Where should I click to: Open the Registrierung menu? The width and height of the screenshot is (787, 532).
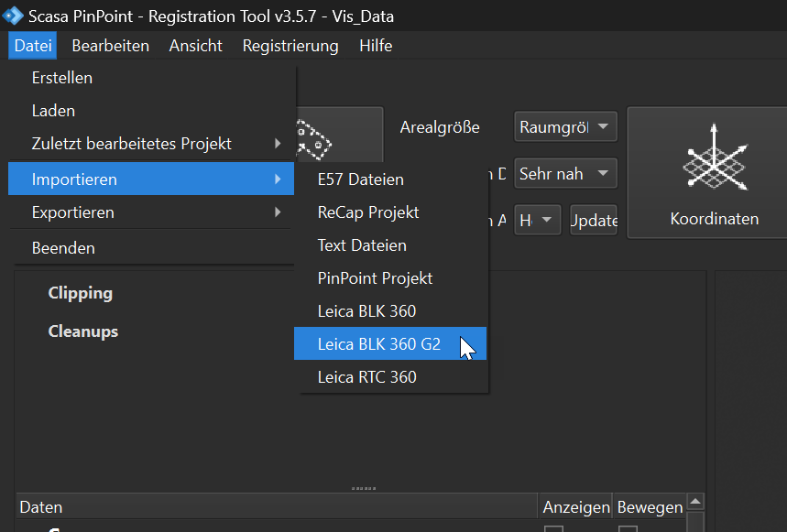(x=290, y=46)
